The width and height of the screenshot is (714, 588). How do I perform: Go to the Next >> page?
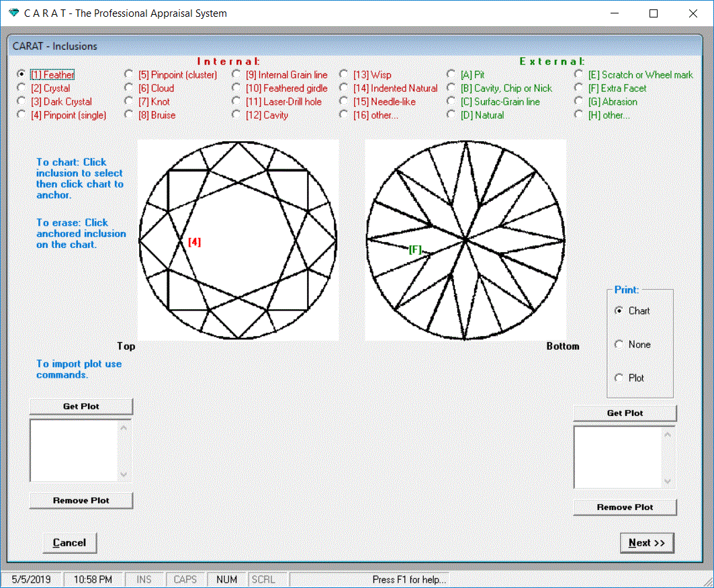pyautogui.click(x=646, y=543)
